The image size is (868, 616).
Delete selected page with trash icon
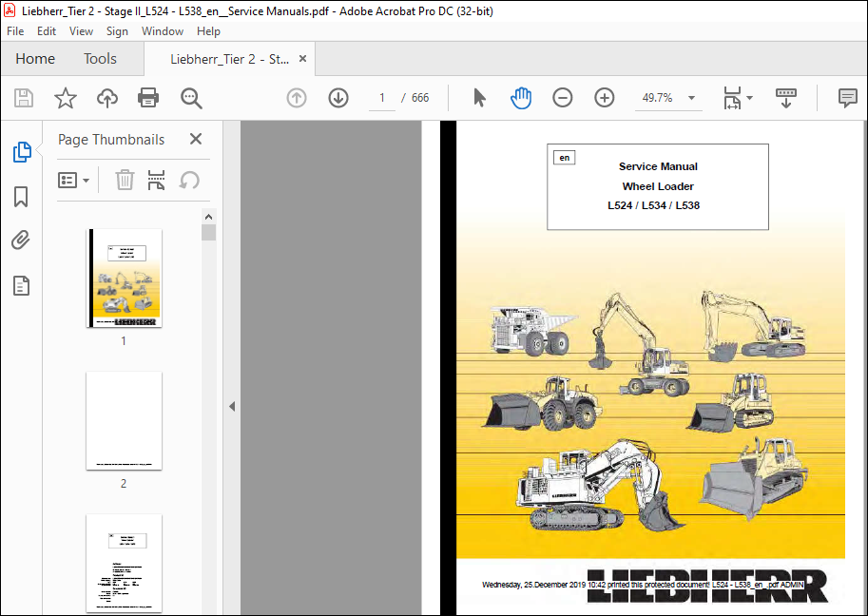click(x=125, y=180)
